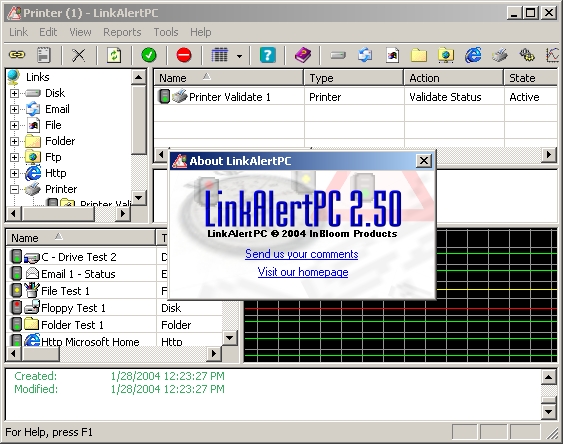Expand the Folder tree node

point(14,141)
